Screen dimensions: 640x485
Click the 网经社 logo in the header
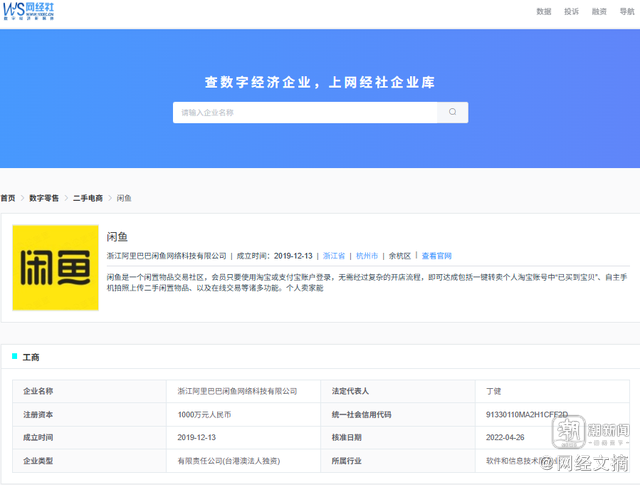(29, 11)
